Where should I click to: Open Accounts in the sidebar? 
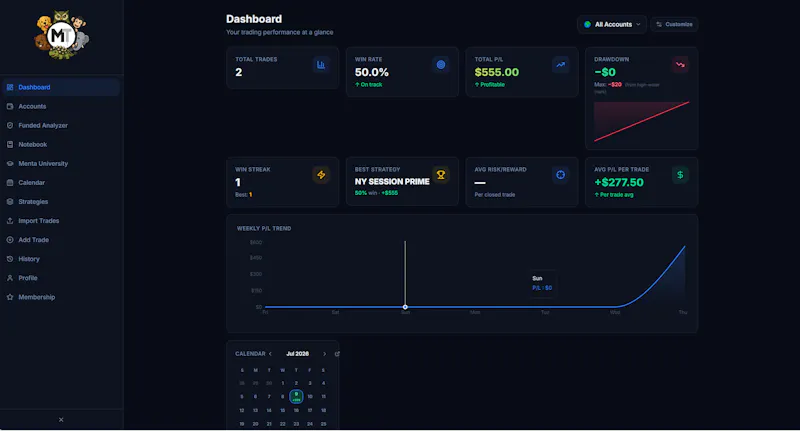tap(61, 106)
